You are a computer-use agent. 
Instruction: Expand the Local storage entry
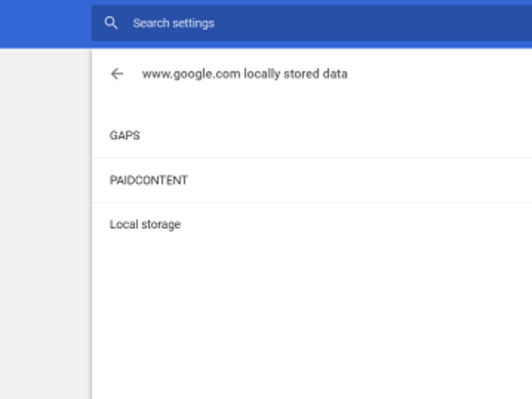point(310,224)
